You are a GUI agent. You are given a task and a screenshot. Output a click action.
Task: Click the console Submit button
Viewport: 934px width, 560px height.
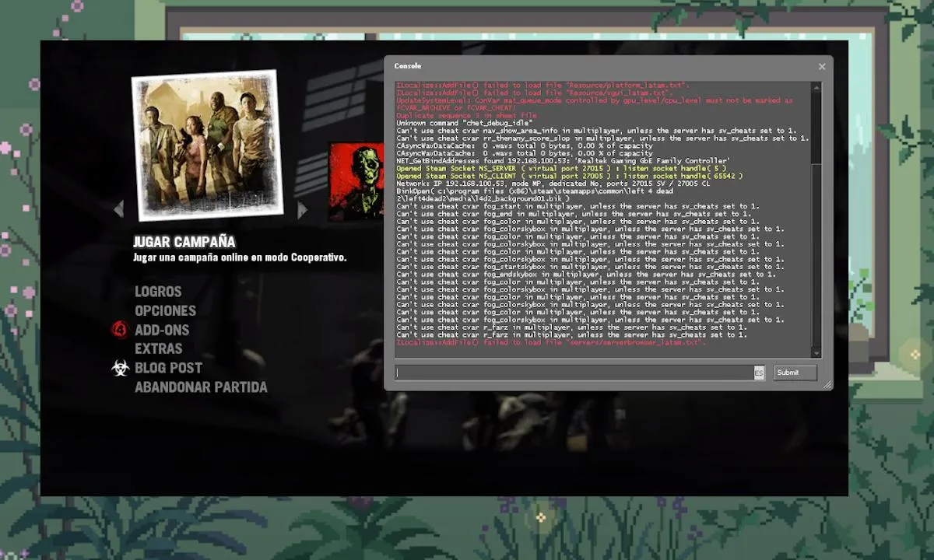pos(795,373)
